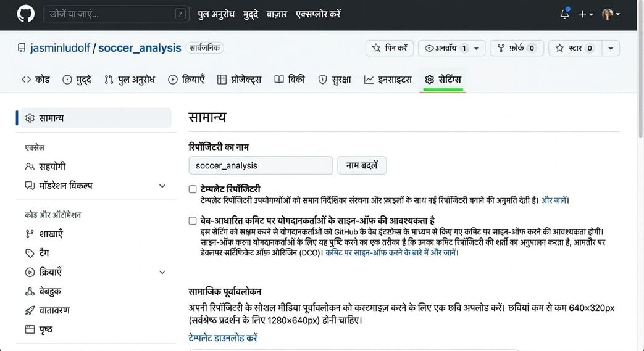The width and height of the screenshot is (644, 351).
Task: Open the dropdown arrow next to स्टार
Action: 611,49
